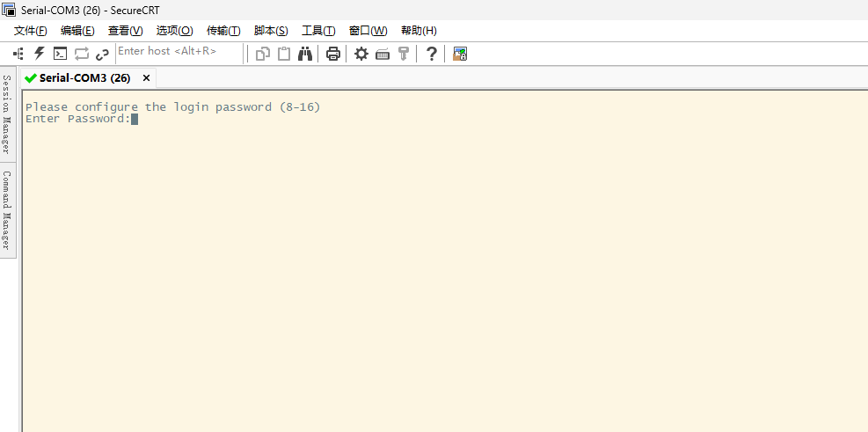Click the Paste clipboard icon
Image resolution: width=868 pixels, height=432 pixels.
284,54
